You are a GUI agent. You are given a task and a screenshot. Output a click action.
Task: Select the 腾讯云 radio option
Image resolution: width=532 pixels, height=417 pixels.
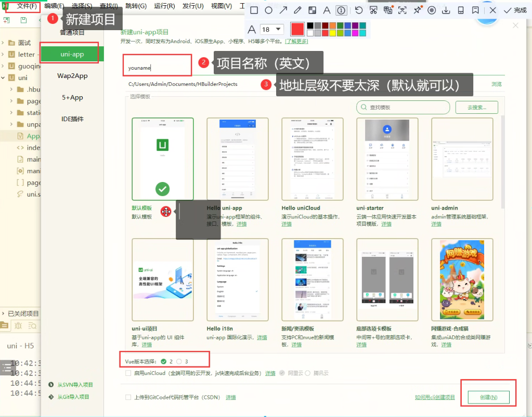[x=308, y=373]
